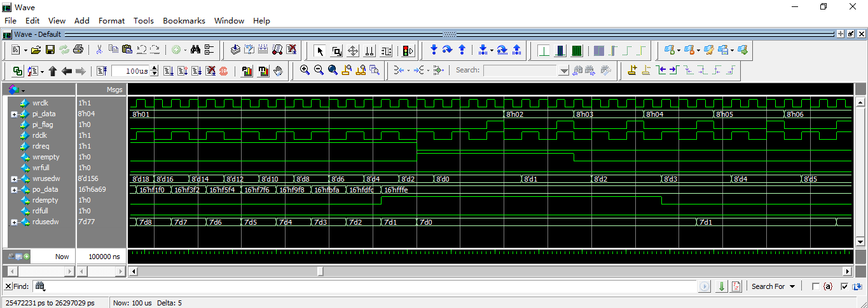Click the Step Over blue curved arrow icon
This screenshot has height=308, width=868.
(x=448, y=50)
